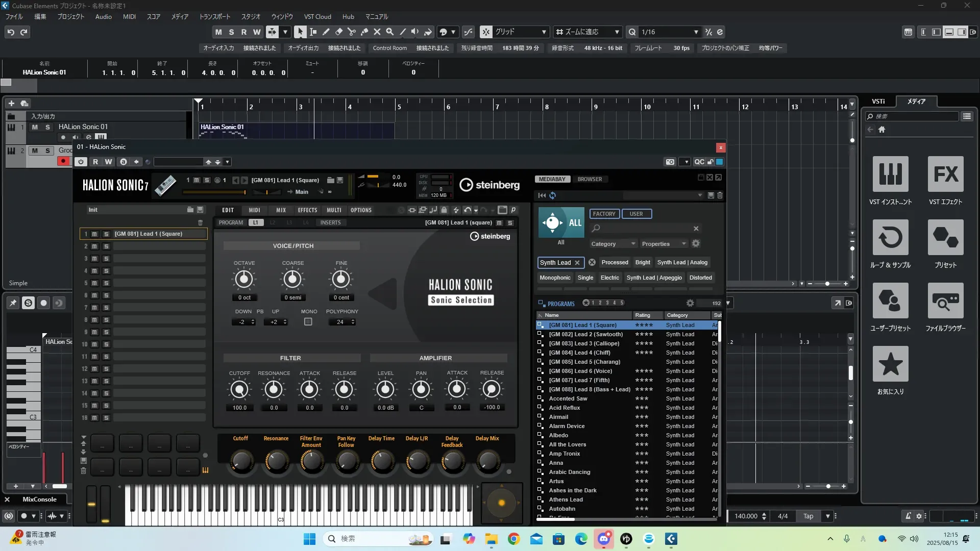The height and width of the screenshot is (551, 980).
Task: Open the Favorites star tile
Action: pyautogui.click(x=890, y=364)
